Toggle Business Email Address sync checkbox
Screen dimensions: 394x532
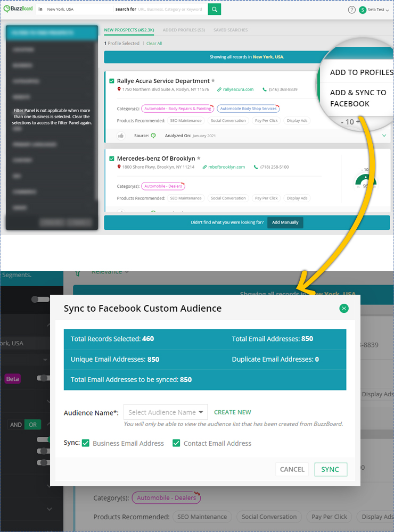point(86,443)
